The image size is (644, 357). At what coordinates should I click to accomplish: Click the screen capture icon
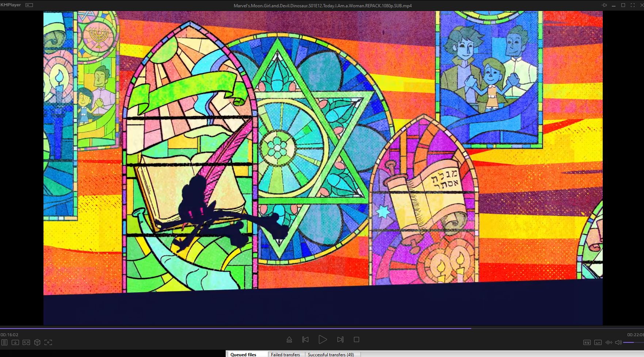coord(48,342)
